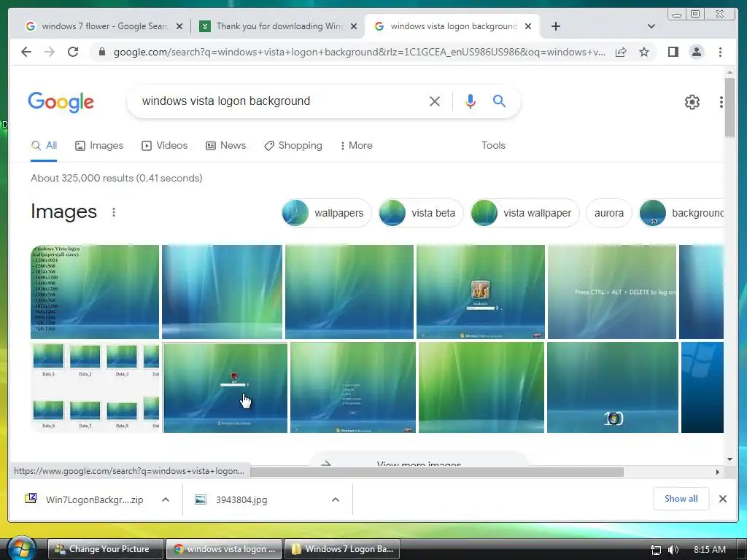This screenshot has width=747, height=560.
Task: Open the volume tray icon
Action: (673, 550)
